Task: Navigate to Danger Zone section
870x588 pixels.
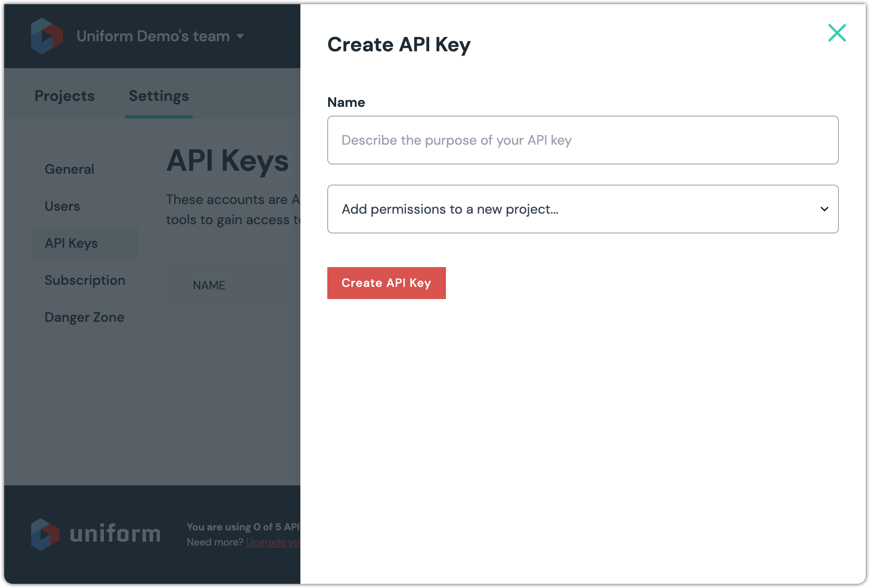Action: click(85, 317)
